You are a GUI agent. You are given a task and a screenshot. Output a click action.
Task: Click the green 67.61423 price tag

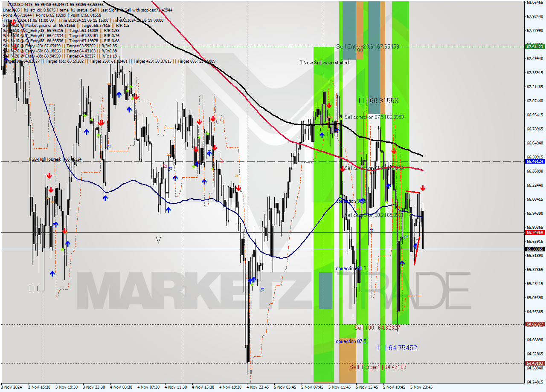[535, 46]
